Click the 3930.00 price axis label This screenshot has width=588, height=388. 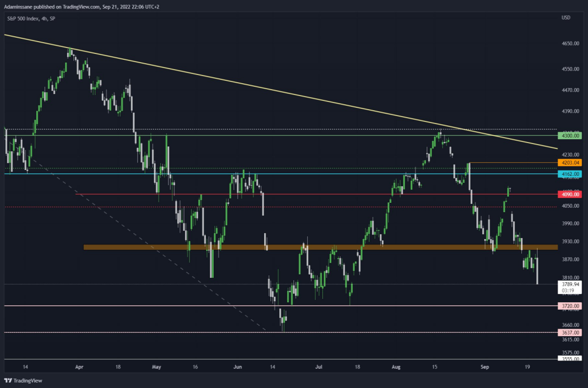570,242
